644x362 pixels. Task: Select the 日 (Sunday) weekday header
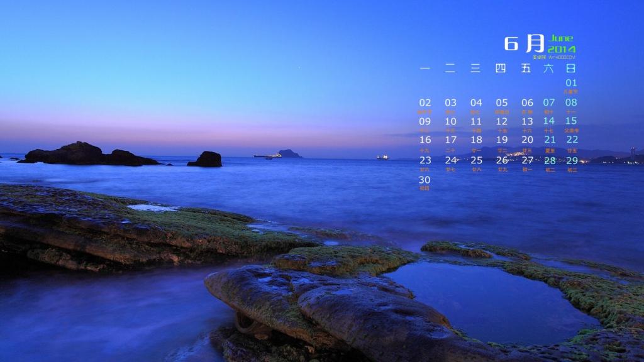570,68
